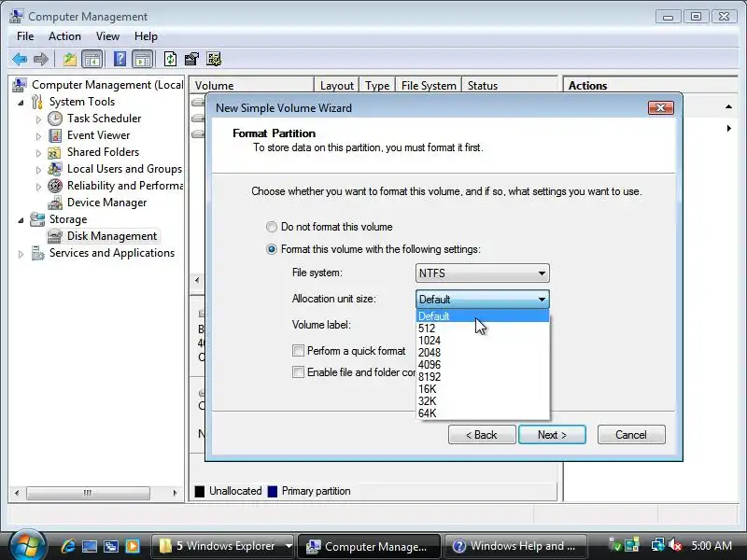747x560 pixels.
Task: Click the muted volume tray icon
Action: [x=674, y=545]
